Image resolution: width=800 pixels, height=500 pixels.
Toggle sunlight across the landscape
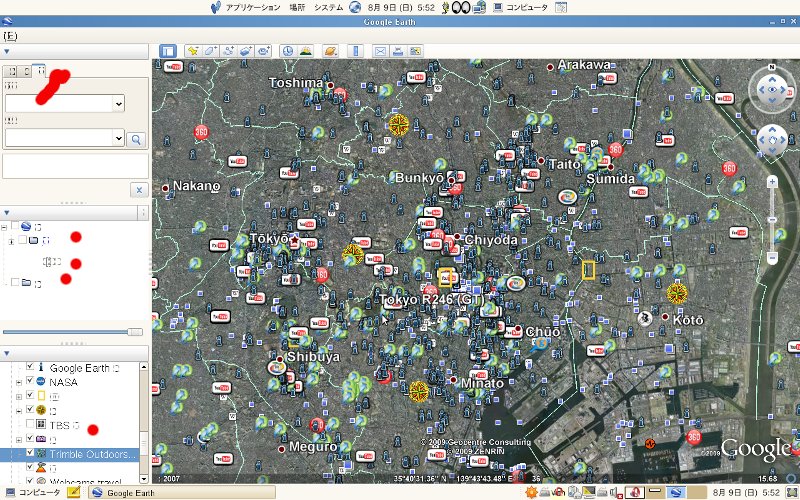[306, 51]
